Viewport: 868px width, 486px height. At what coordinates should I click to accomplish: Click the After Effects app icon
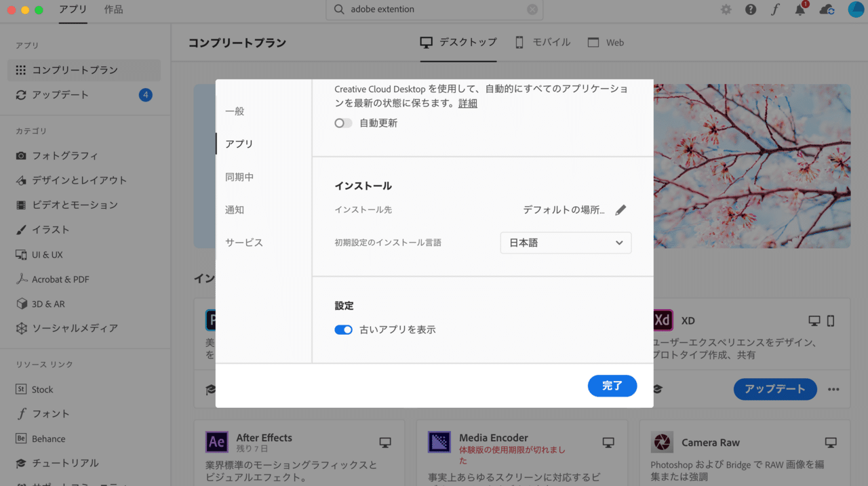click(x=217, y=442)
